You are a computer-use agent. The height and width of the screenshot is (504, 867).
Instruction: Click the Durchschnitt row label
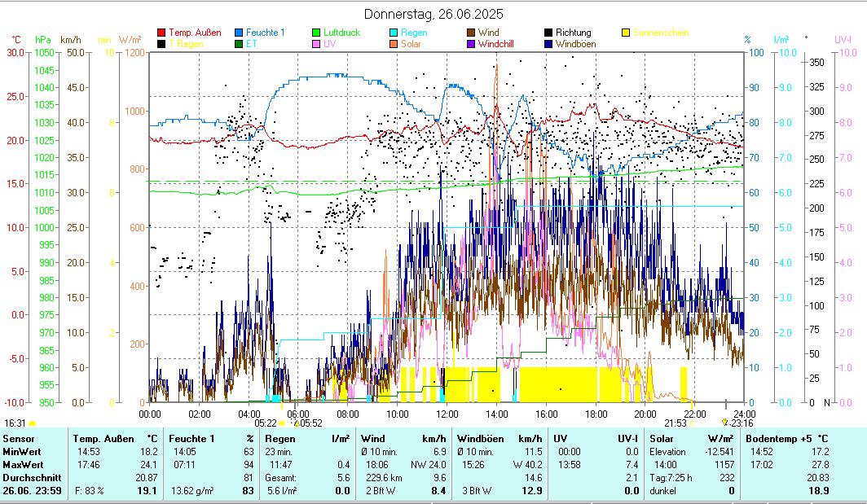pos(29,477)
